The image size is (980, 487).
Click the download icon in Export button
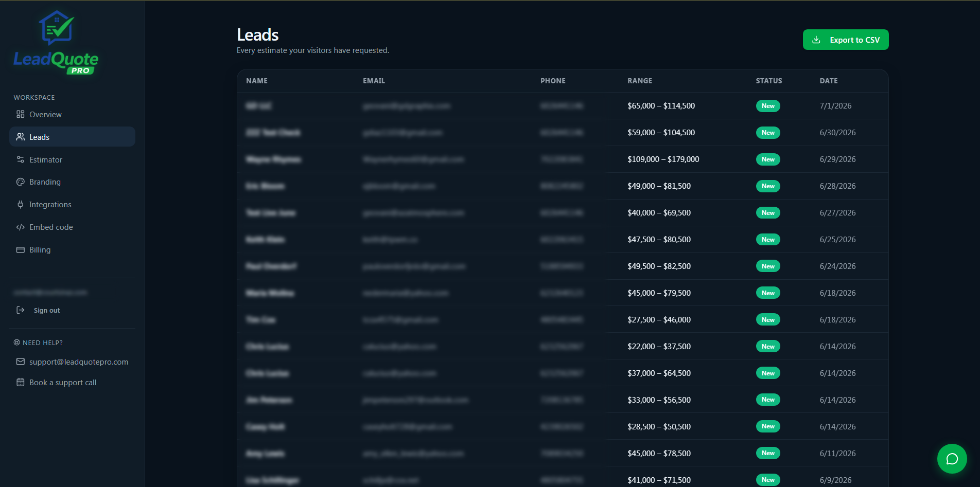click(816, 40)
